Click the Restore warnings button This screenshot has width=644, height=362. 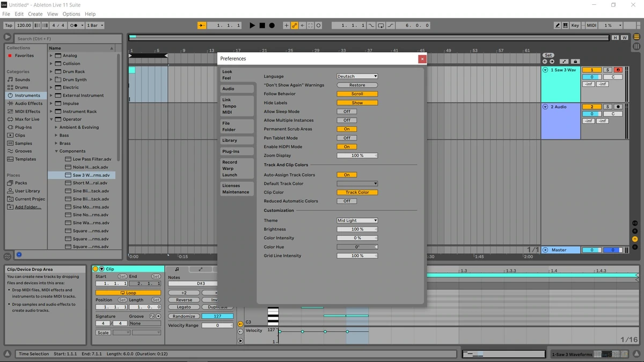pos(357,85)
